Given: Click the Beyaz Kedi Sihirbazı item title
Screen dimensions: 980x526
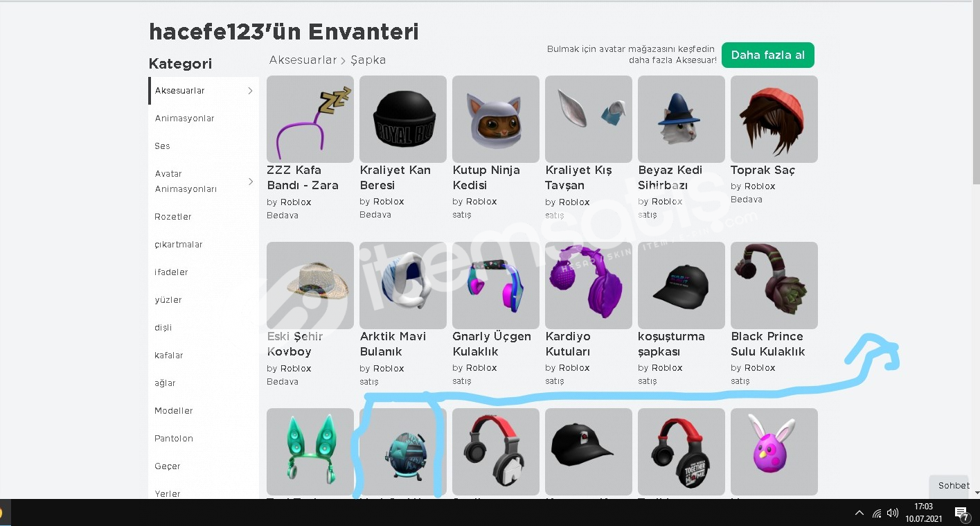Looking at the screenshot, I should (670, 177).
